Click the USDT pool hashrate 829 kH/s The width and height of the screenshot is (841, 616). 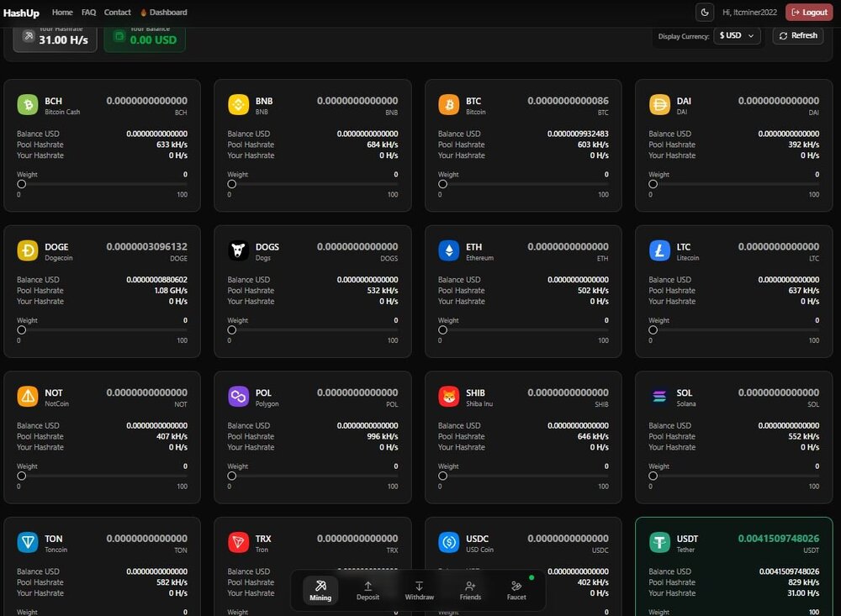pos(803,582)
